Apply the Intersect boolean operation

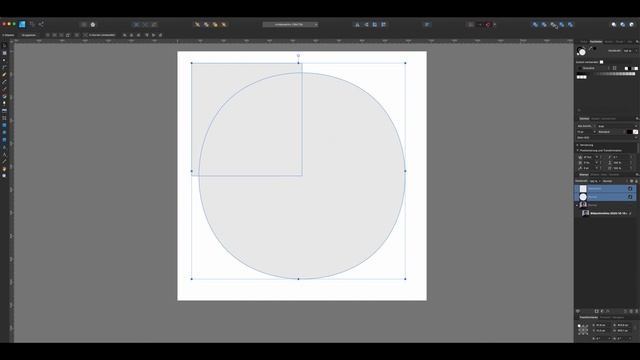pyautogui.click(x=553, y=24)
